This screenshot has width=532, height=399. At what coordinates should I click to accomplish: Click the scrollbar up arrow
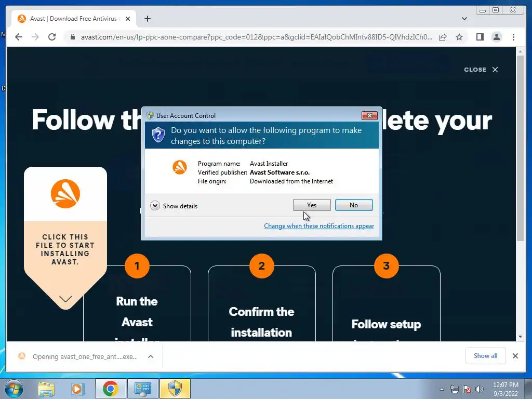point(521,51)
